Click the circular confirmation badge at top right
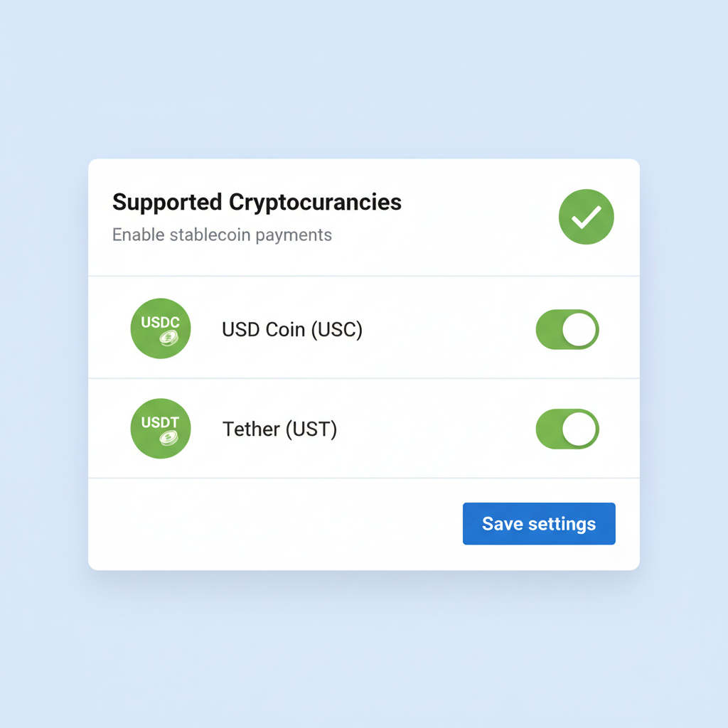The height and width of the screenshot is (728, 728). coord(586,217)
